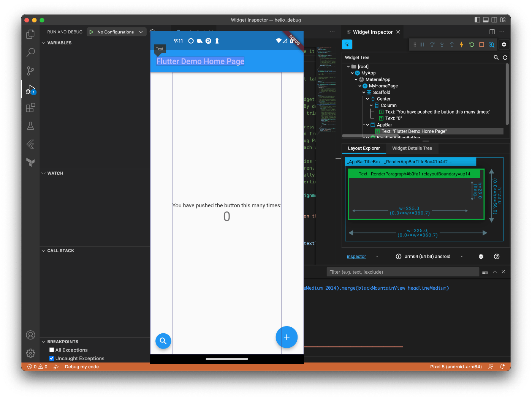The image size is (532, 399).
Task: Collapse the MaterialApp tree node
Action: click(x=356, y=79)
